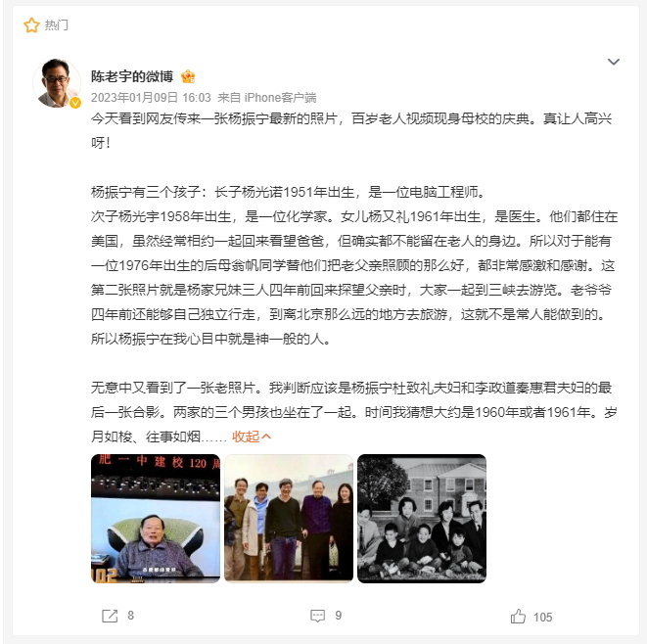Open the post timestamp 2023年01月09日 16:03
Viewport: 647px width, 644px height.
pos(151,98)
